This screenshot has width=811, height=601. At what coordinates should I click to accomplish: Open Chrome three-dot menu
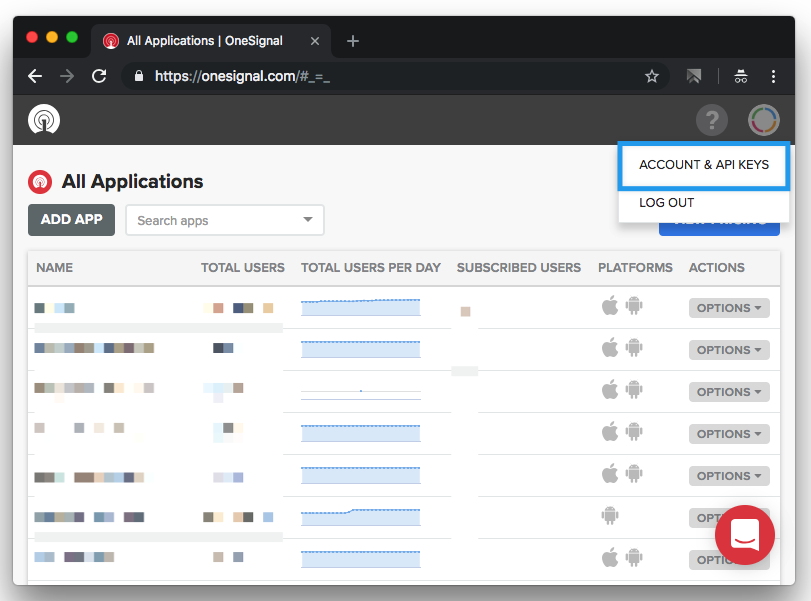click(773, 77)
